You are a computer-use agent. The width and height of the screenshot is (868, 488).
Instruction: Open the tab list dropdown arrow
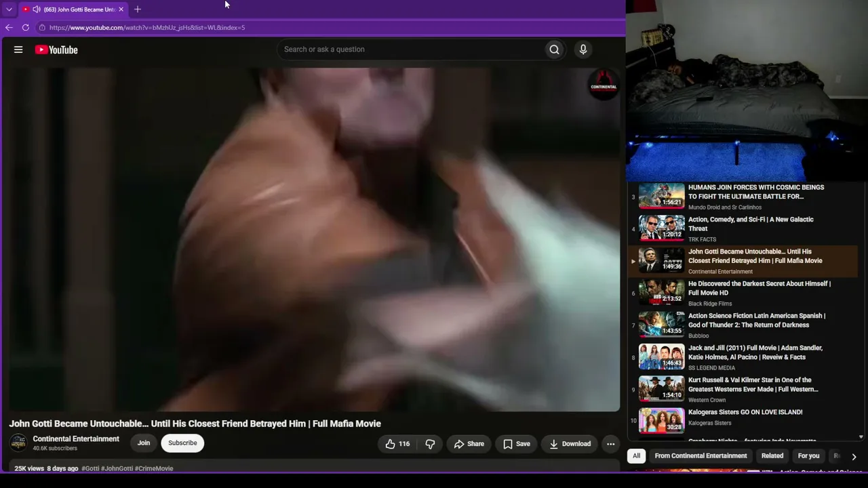point(9,9)
